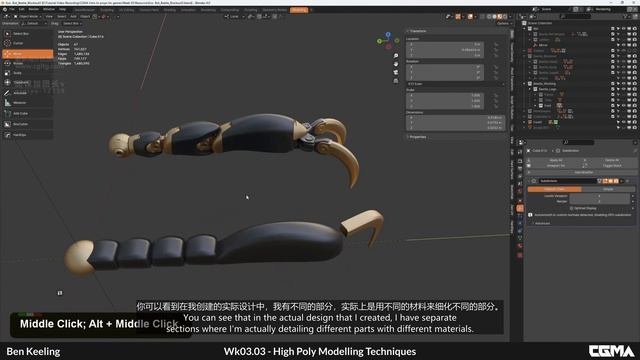Click the Delete All button
The width and height of the screenshot is (640, 360).
click(612, 160)
